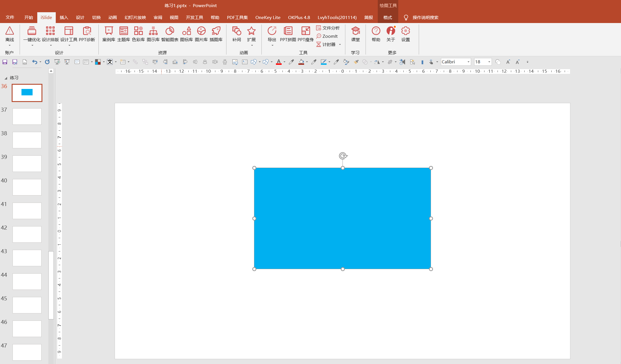This screenshot has height=364, width=621.
Task: Customize quick access toolbar dropdown
Action: tap(527, 62)
